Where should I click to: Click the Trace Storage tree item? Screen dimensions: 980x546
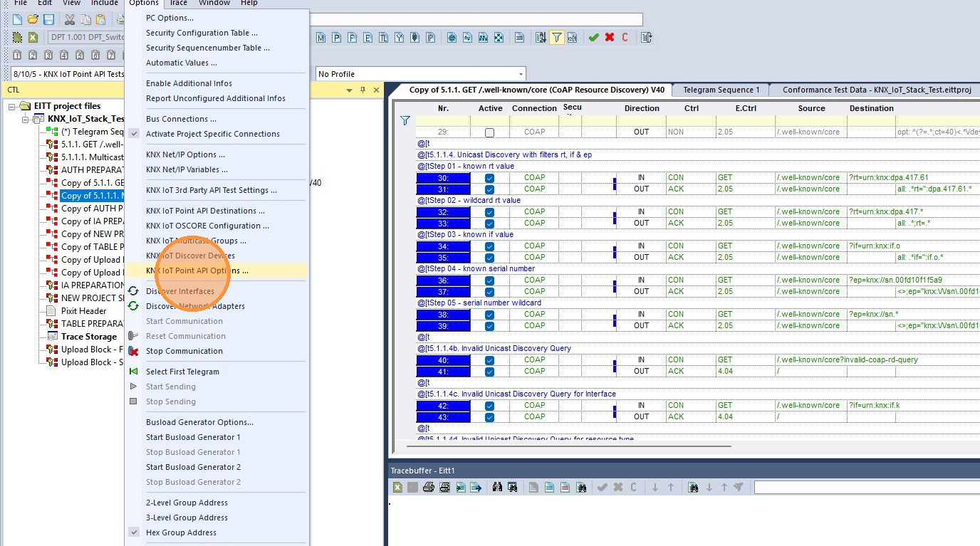coord(89,337)
